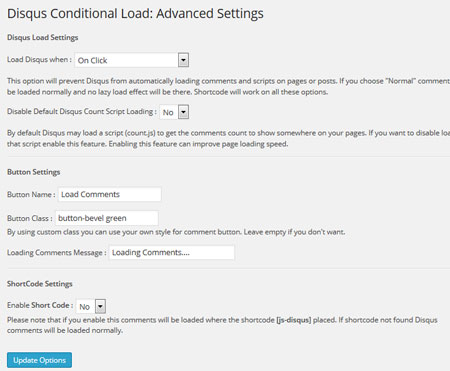
Task: Expand the Enable Short Code dropdown arrow
Action: [100, 306]
